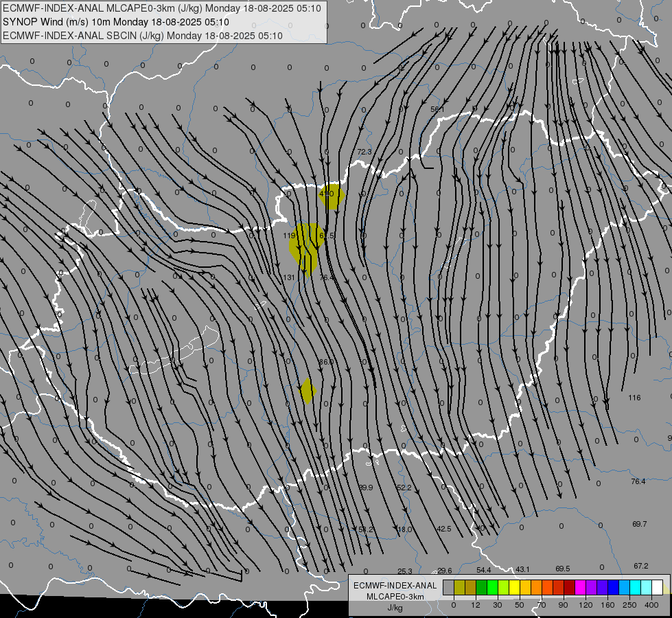Screen dimensions: 672x618
Task: Select the deep blue legend swatch
Action: pos(614,587)
